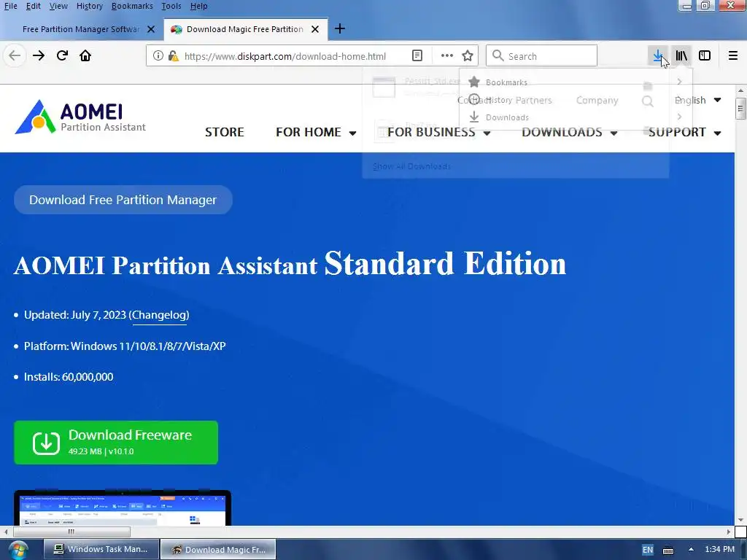Open the Edit menu

coord(33,6)
